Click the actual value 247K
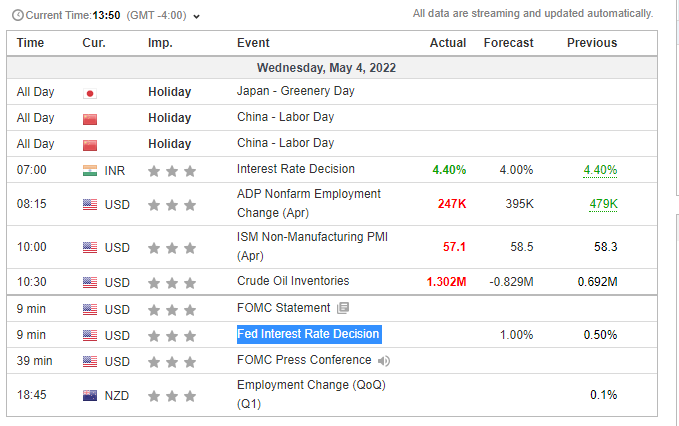This screenshot has height=426, width=679. [x=452, y=204]
